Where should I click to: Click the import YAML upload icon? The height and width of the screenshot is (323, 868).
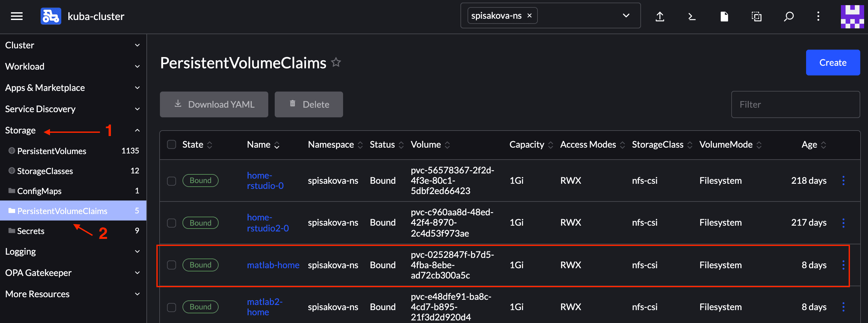tap(659, 16)
